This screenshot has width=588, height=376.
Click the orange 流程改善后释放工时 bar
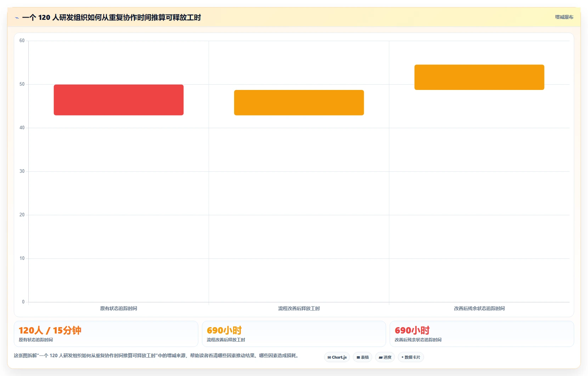coord(299,103)
